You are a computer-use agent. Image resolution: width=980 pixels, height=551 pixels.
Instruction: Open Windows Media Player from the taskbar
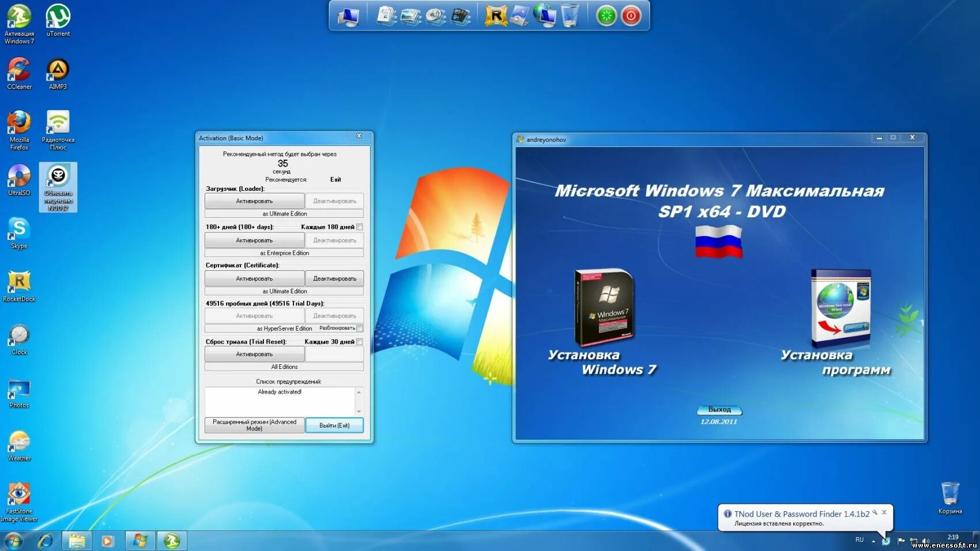point(107,541)
